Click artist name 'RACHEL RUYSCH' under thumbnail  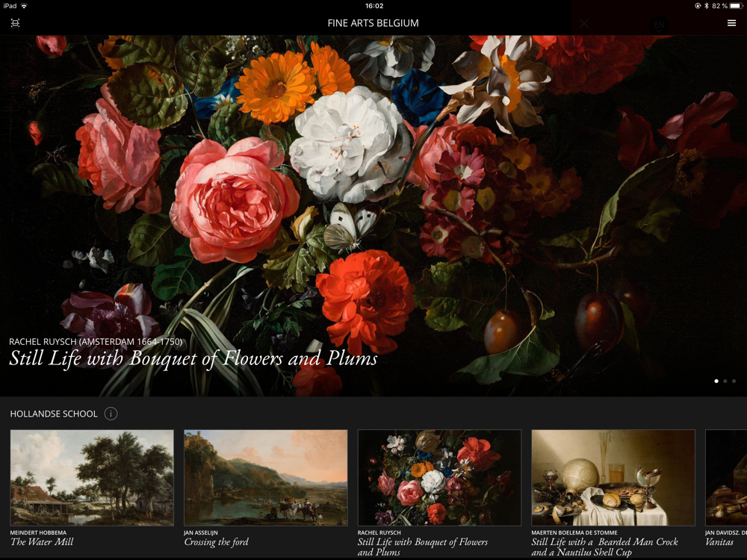(379, 532)
